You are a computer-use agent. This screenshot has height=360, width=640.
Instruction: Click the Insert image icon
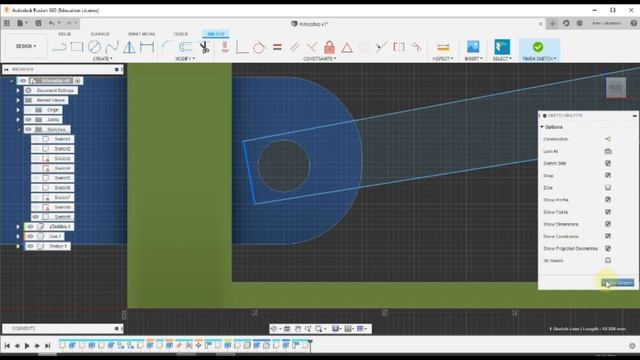click(473, 47)
